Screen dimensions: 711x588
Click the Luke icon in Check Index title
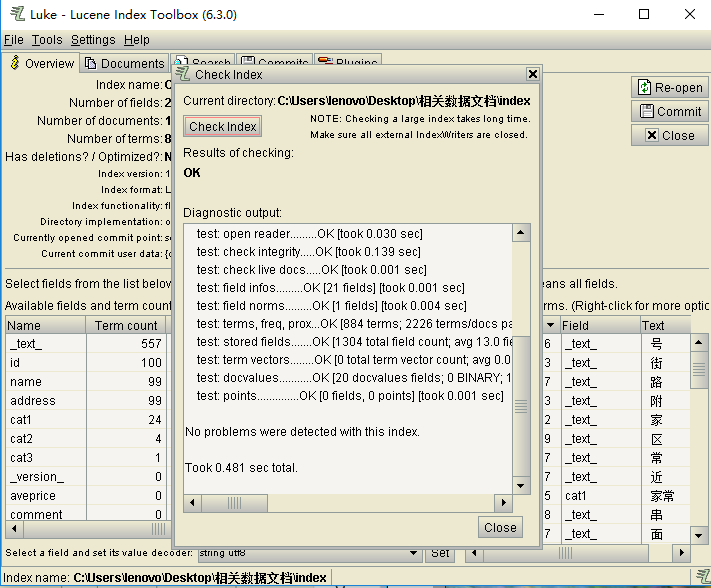click(x=183, y=74)
